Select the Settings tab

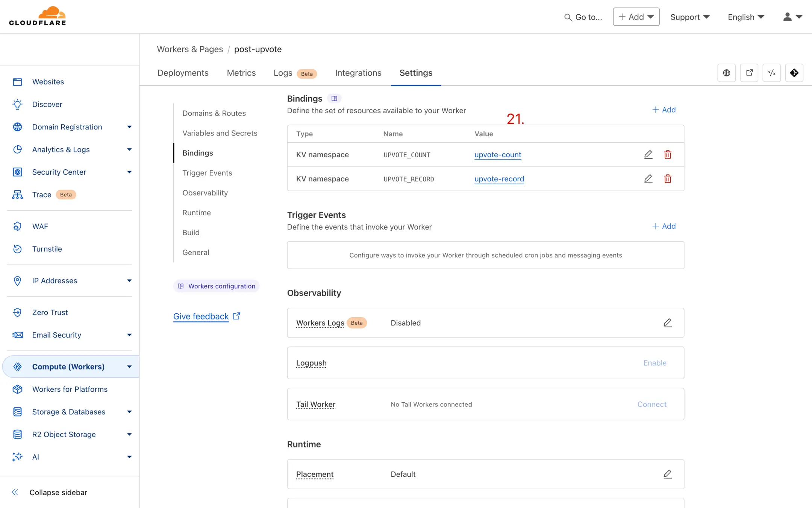416,73
